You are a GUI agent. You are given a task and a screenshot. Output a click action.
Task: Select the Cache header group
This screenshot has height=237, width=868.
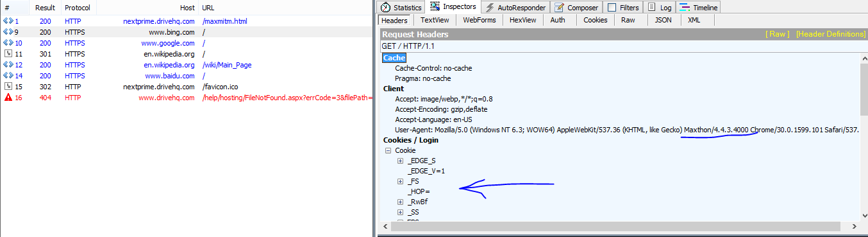coord(394,58)
